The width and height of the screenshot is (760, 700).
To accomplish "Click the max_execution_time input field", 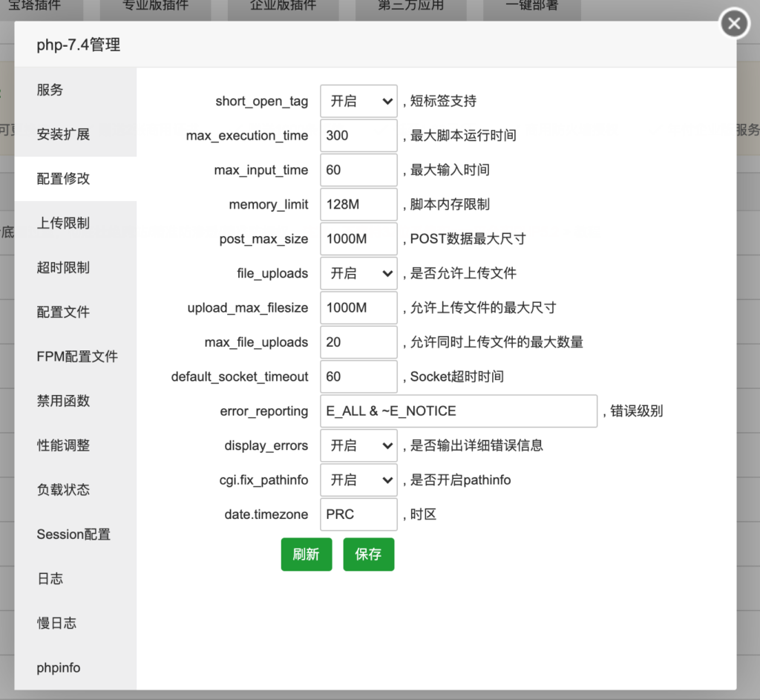I will coord(358,136).
